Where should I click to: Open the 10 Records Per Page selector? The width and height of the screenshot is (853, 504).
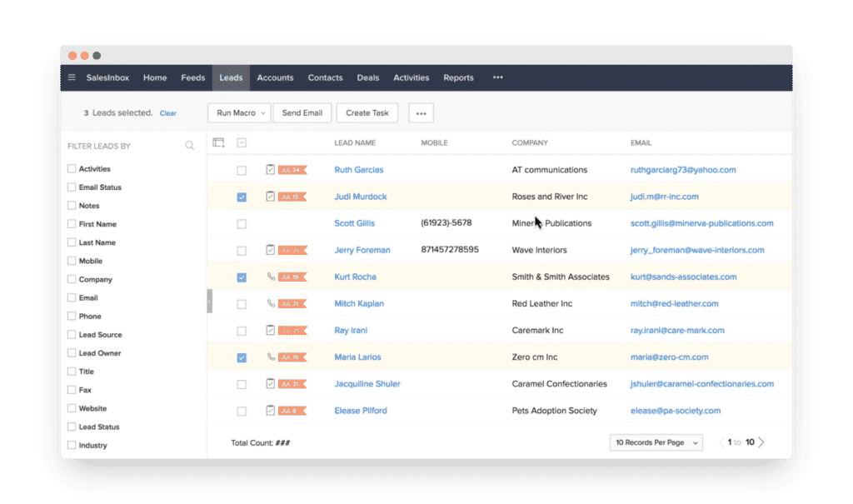click(656, 442)
